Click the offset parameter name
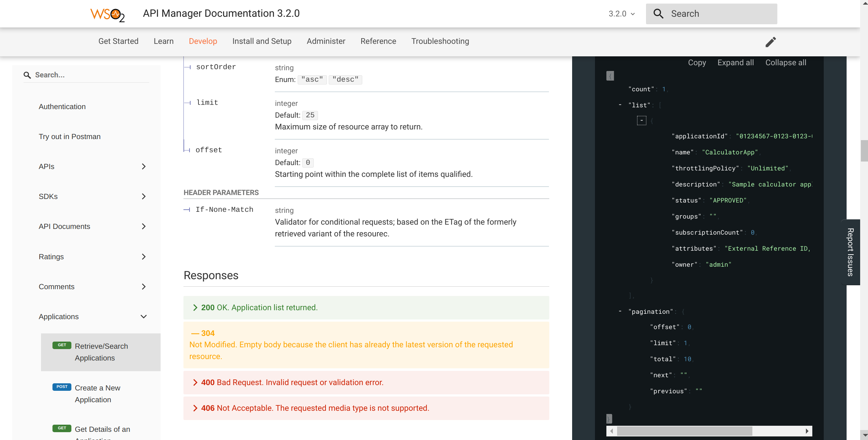The image size is (868, 440). click(x=209, y=150)
